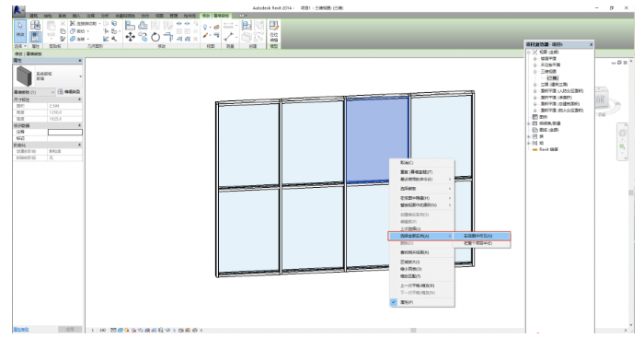Toggle the checked 属性(P) context menu item

(421, 302)
